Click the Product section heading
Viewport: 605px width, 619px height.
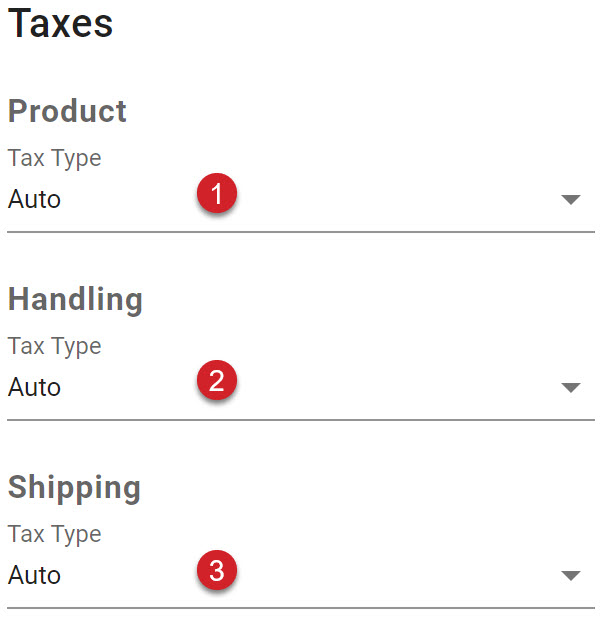[x=67, y=111]
